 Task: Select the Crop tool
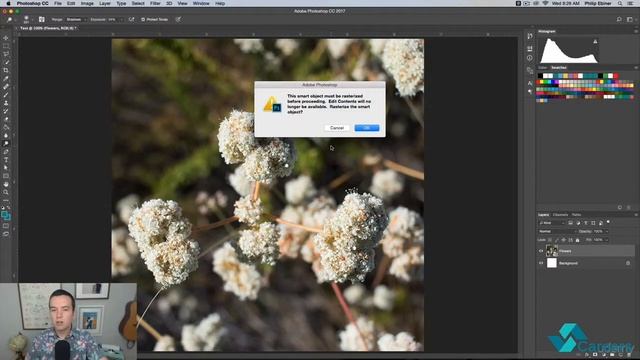(x=6, y=70)
